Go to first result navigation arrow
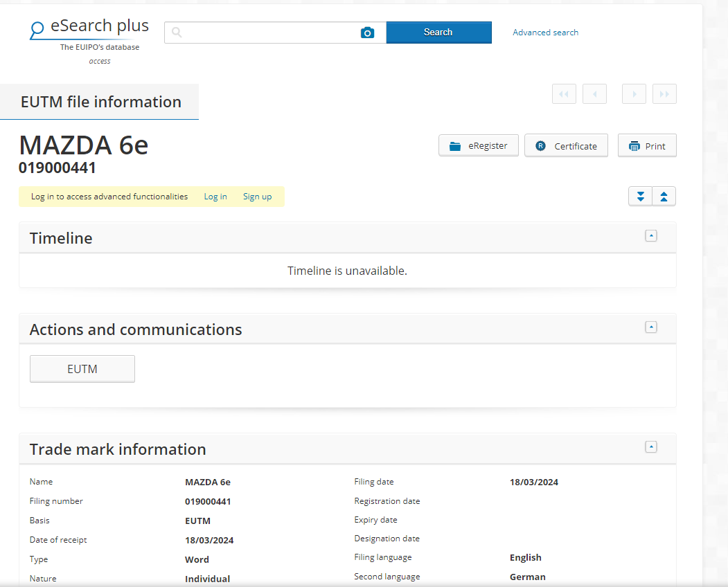 pos(564,93)
